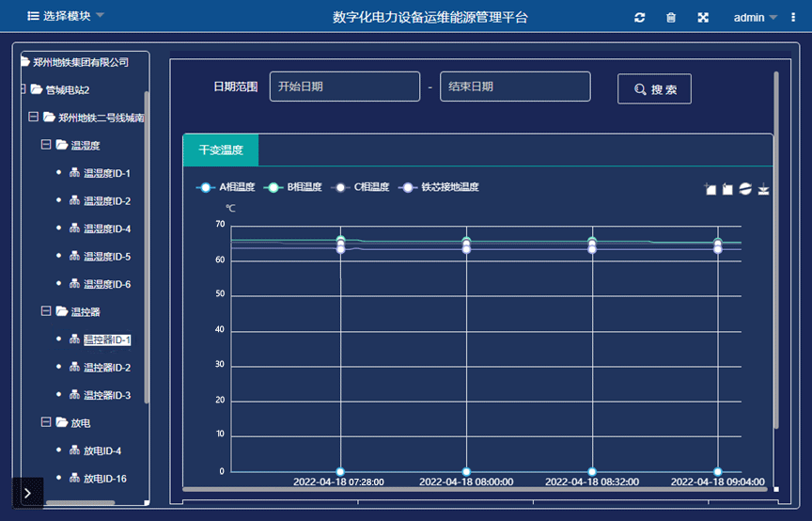The width and height of the screenshot is (812, 521).
Task: Toggle the 铁芯接地温度 legend series
Action: tap(439, 187)
